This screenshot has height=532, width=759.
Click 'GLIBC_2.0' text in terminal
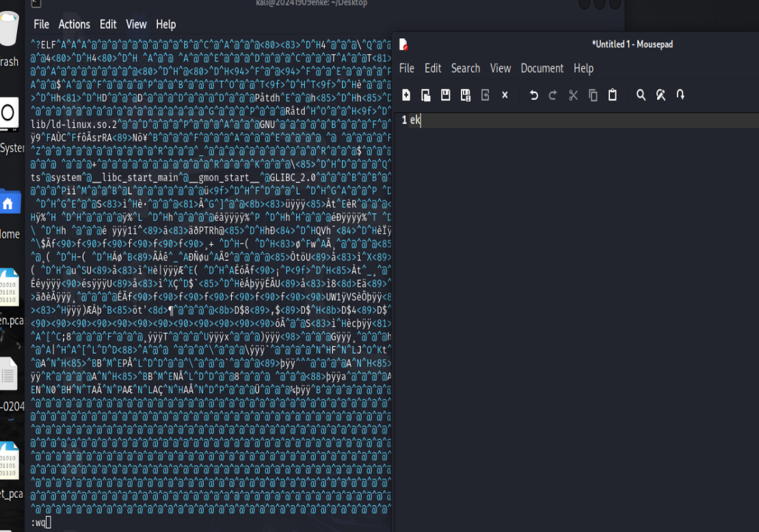click(x=293, y=178)
